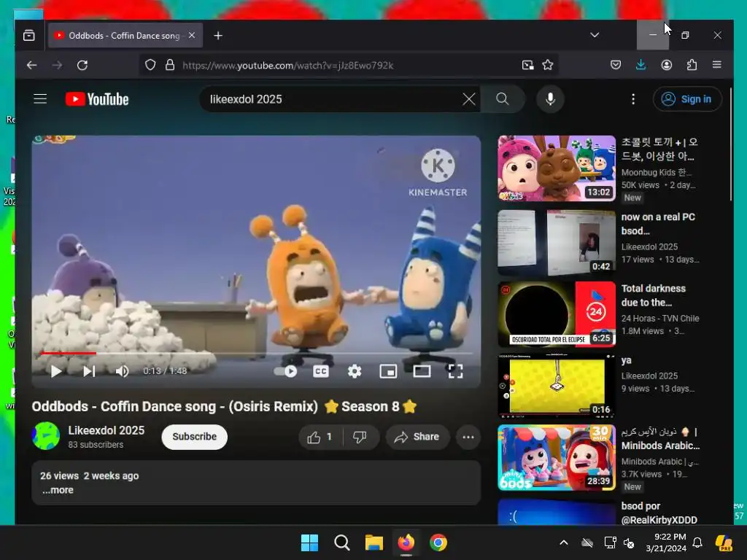
Task: Reload the current YouTube page
Action: (x=82, y=65)
